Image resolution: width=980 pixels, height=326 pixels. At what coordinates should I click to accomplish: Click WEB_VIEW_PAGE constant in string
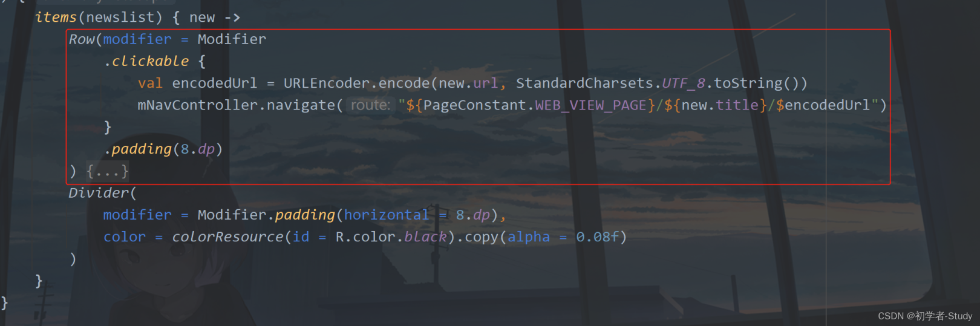pyautogui.click(x=590, y=105)
